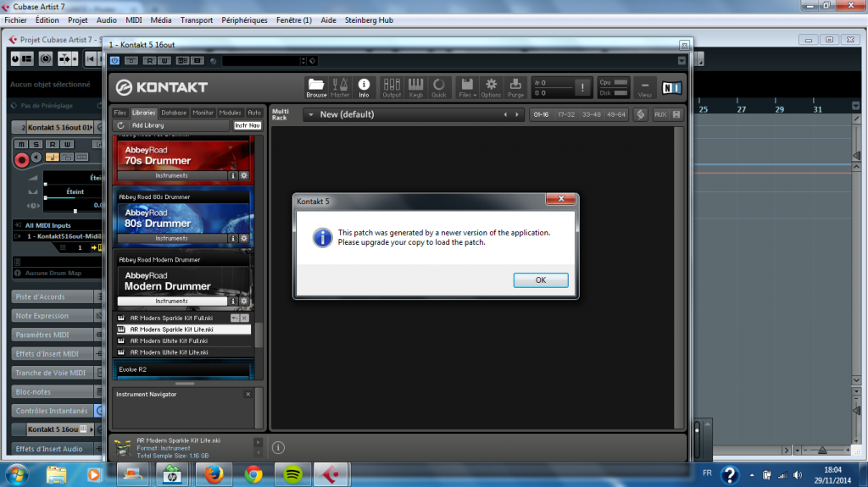Image resolution: width=868 pixels, height=487 pixels.
Task: Toggle monitor speaker button on the track
Action: (x=36, y=158)
